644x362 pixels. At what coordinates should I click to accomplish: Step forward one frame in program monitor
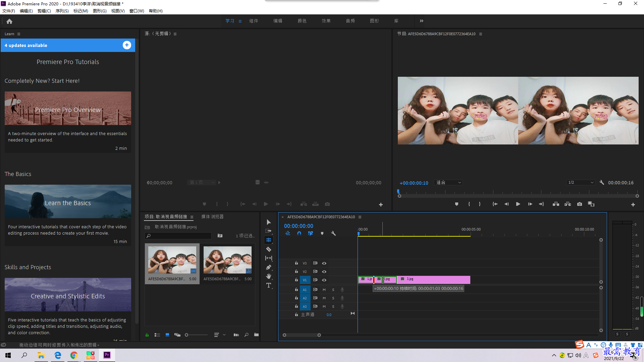click(530, 204)
